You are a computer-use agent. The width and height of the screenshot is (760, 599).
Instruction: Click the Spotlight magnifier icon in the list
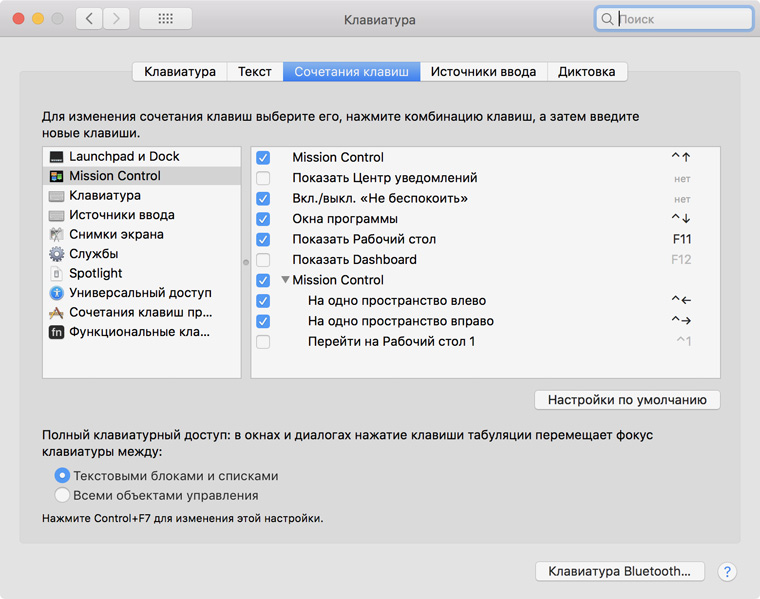pyautogui.click(x=56, y=274)
